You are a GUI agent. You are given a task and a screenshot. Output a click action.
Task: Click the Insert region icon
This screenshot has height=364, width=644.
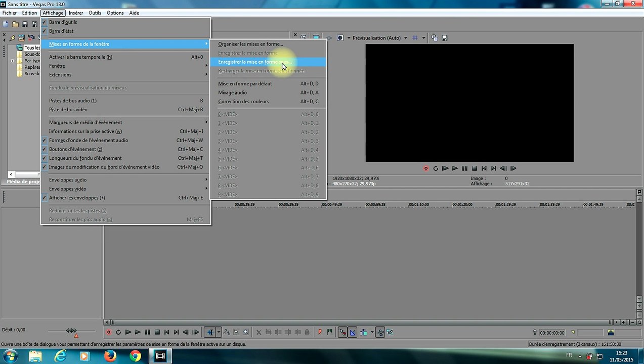point(330,332)
